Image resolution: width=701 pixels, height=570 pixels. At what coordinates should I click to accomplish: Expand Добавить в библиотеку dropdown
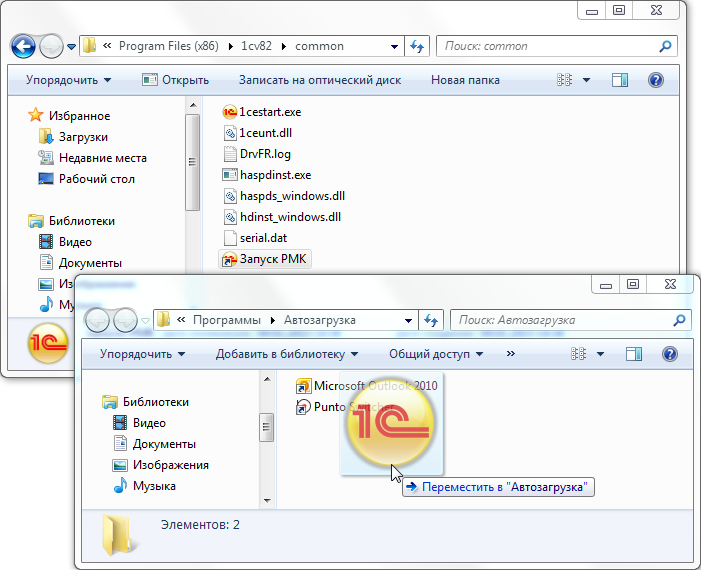pyautogui.click(x=287, y=354)
